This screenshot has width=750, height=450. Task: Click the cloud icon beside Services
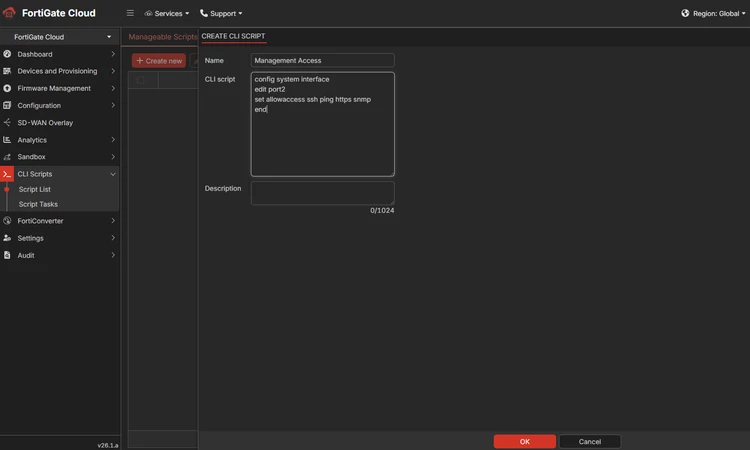pyautogui.click(x=148, y=13)
